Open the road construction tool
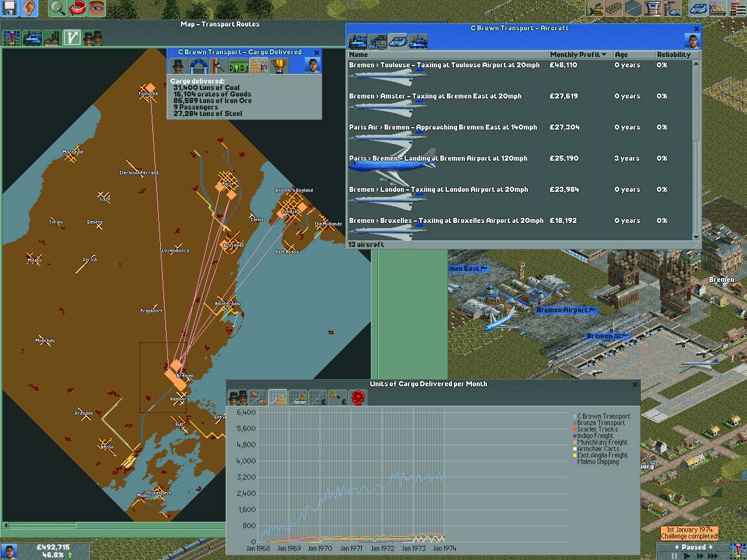 (x=634, y=8)
